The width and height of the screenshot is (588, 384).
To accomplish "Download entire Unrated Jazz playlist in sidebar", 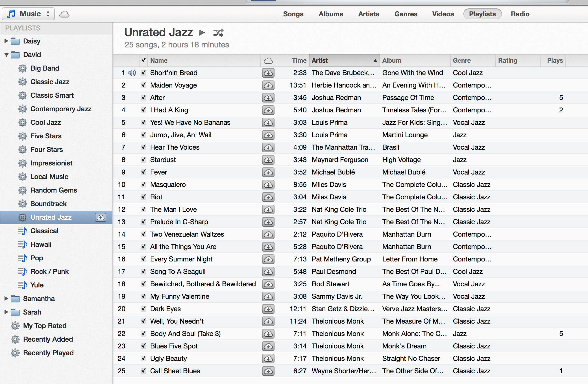I will [101, 217].
